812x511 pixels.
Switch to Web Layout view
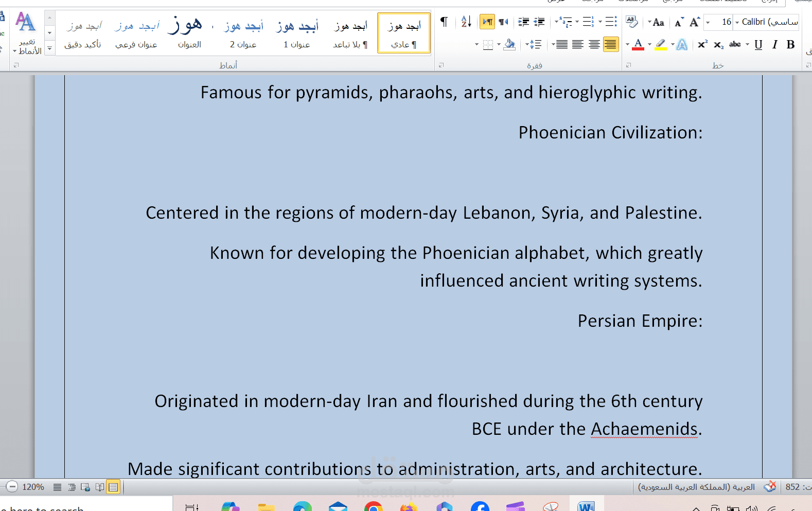click(x=85, y=487)
